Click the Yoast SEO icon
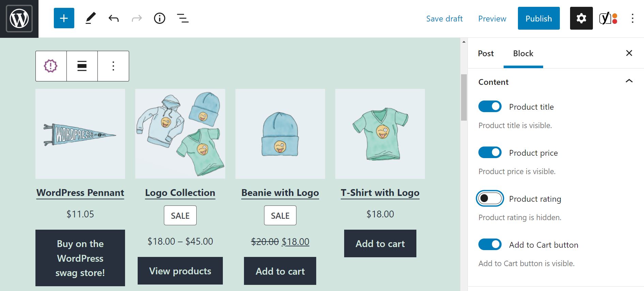The image size is (644, 291). tap(608, 18)
